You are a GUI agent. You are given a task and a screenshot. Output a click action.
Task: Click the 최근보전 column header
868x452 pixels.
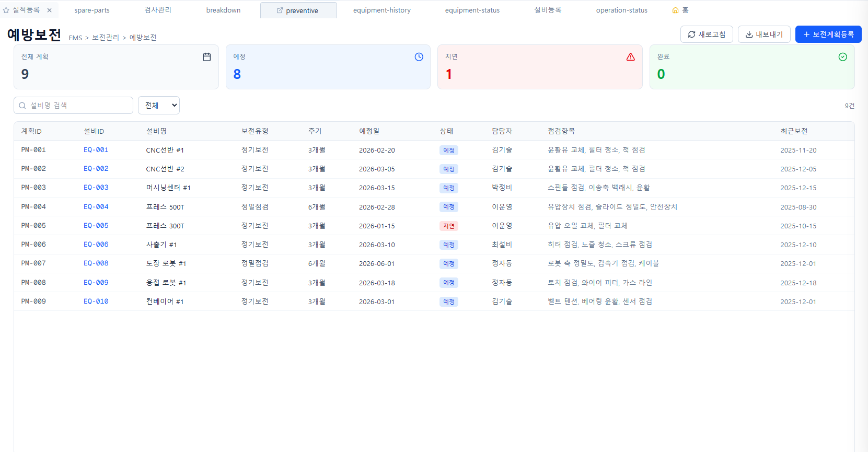(x=794, y=131)
